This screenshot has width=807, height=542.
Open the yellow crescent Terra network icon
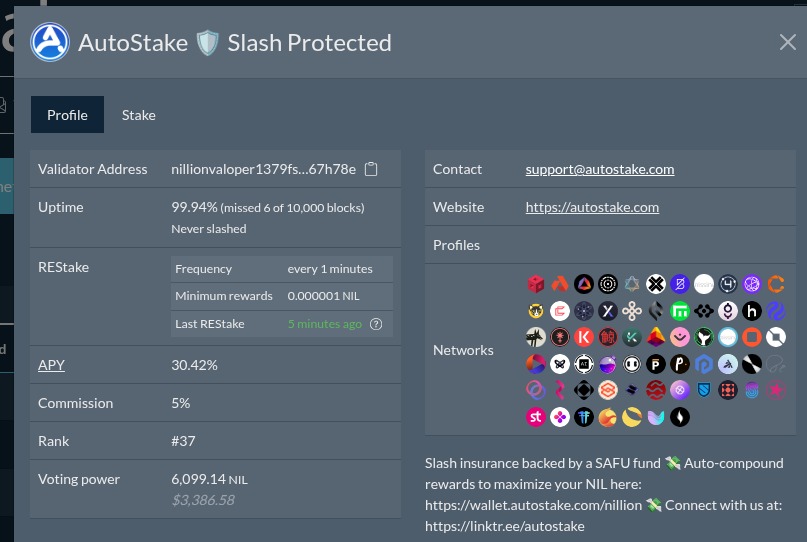pos(632,417)
